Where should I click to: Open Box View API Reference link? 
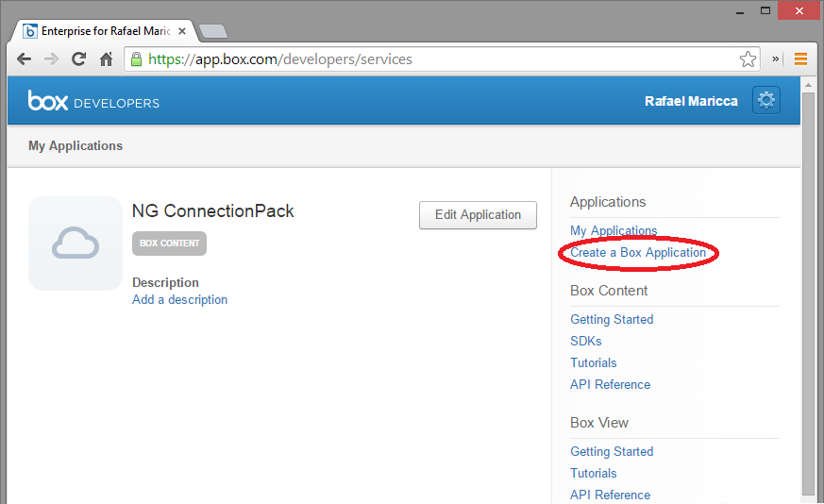point(610,495)
